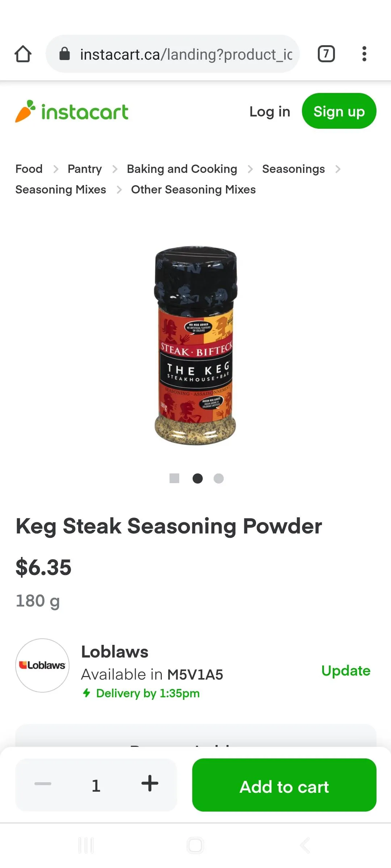Select the third product image dot
Screen dimensions: 391x868
click(219, 478)
